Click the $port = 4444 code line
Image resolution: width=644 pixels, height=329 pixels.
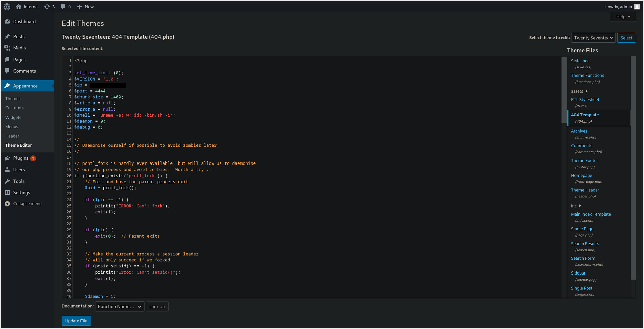tap(91, 91)
